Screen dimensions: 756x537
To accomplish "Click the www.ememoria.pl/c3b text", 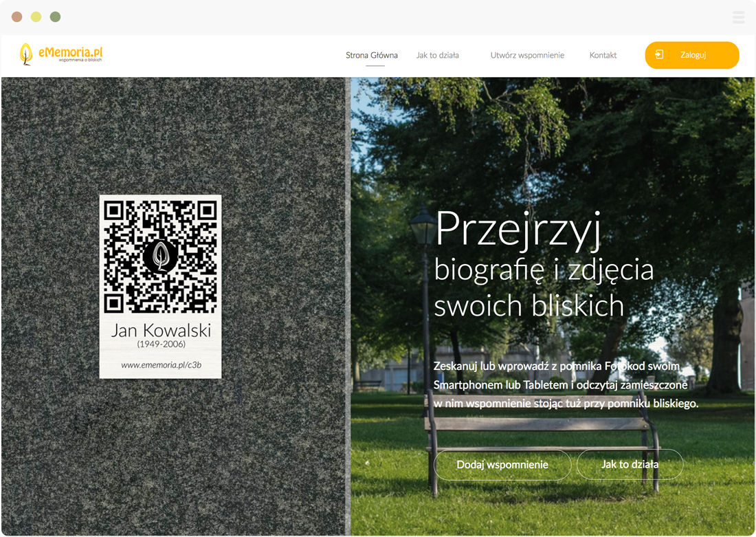I will coord(161,365).
